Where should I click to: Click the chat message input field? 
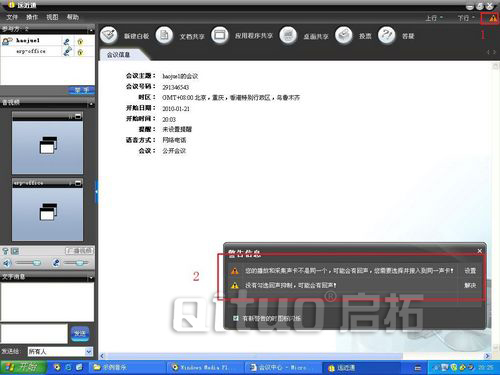[x=34, y=333]
